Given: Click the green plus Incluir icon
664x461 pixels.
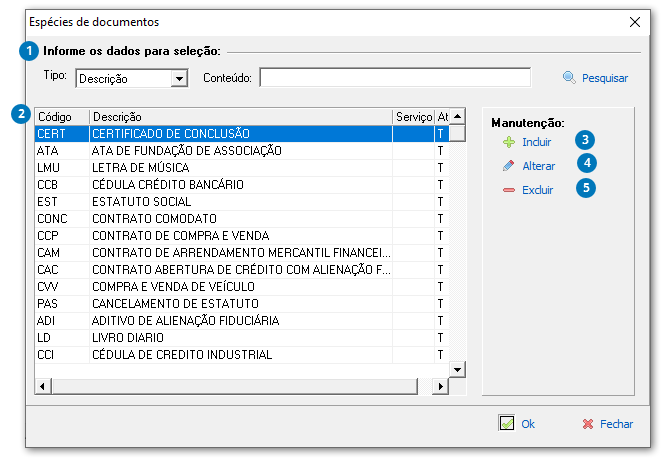Looking at the screenshot, I should click(x=509, y=142).
